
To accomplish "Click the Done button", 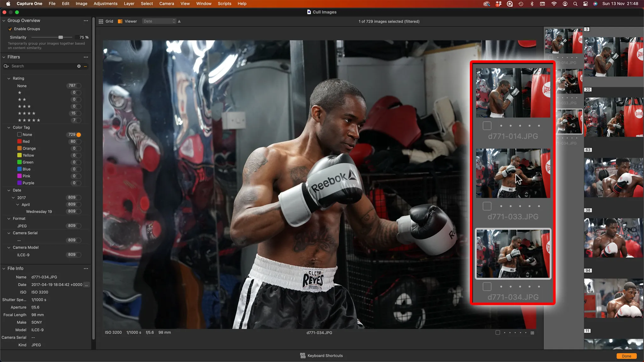I will tap(626, 356).
